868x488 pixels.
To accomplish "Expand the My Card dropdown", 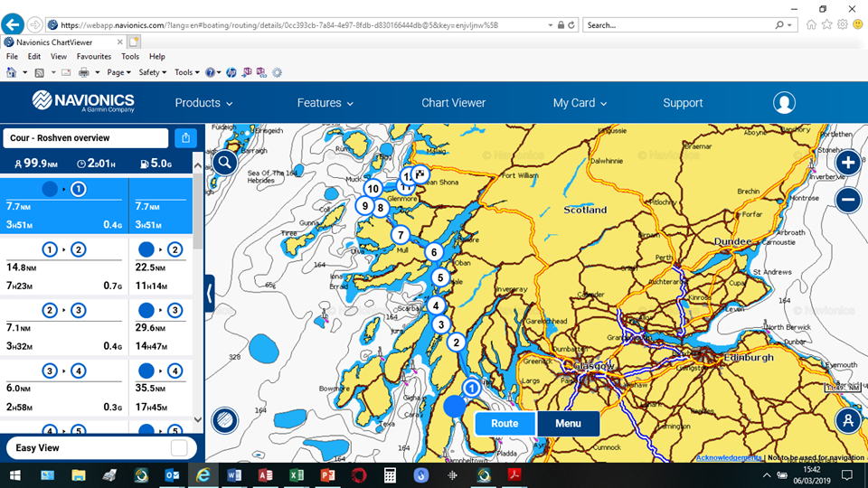I will pos(580,103).
